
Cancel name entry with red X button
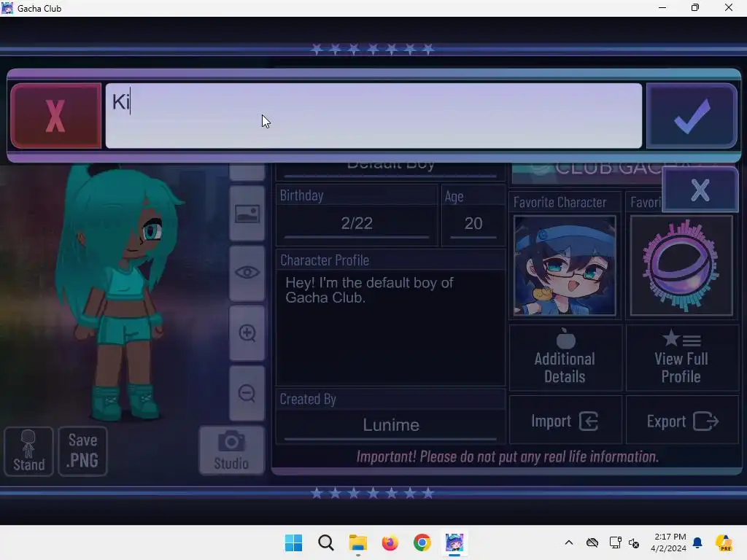point(55,116)
